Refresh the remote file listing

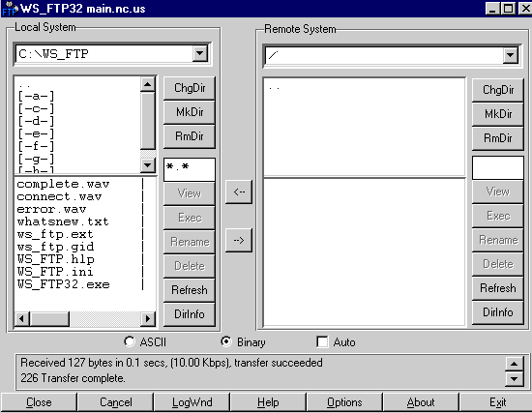498,288
